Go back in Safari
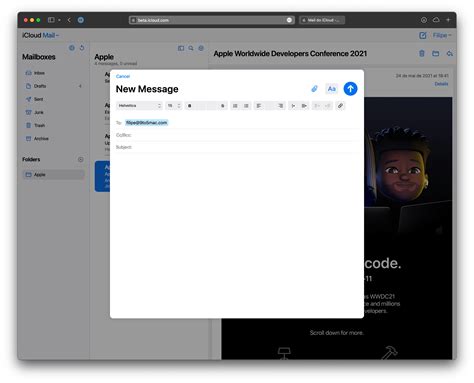This screenshot has height=383, width=474. [x=69, y=20]
